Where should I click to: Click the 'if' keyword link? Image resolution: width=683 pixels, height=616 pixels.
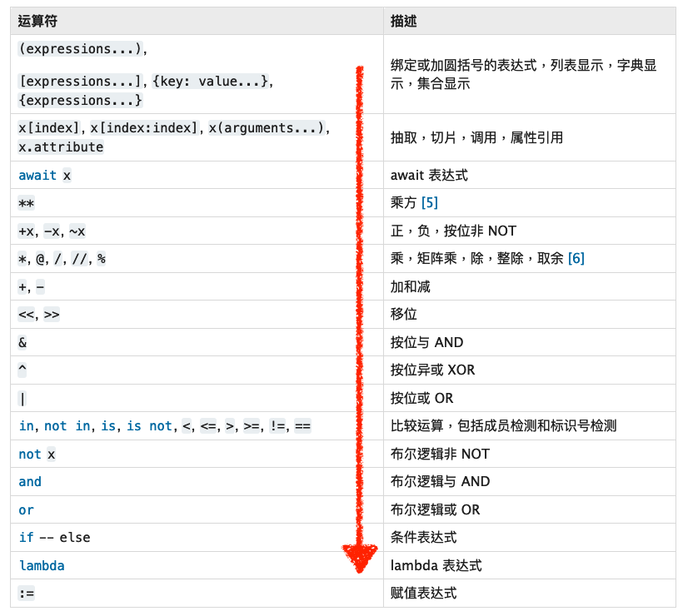pos(26,538)
